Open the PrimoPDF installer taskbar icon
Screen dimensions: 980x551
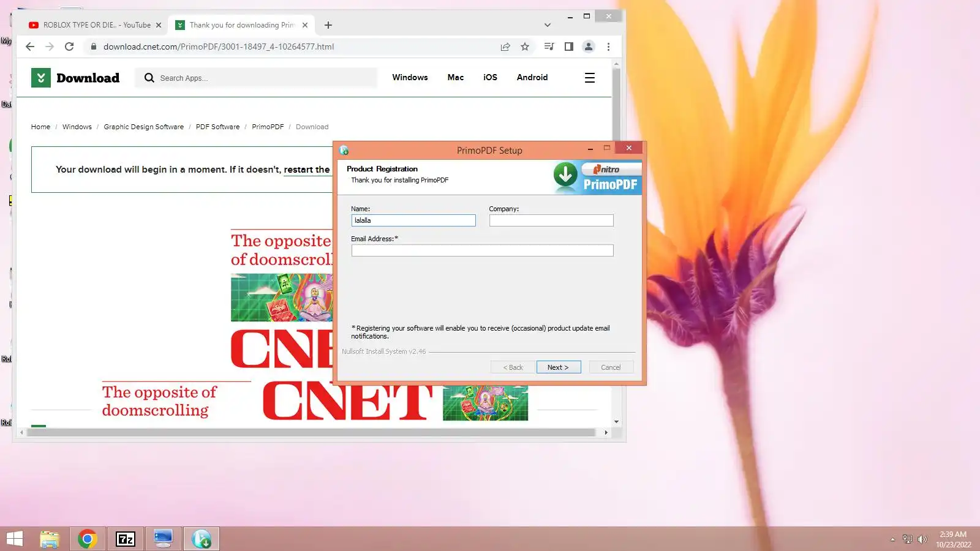[202, 539]
